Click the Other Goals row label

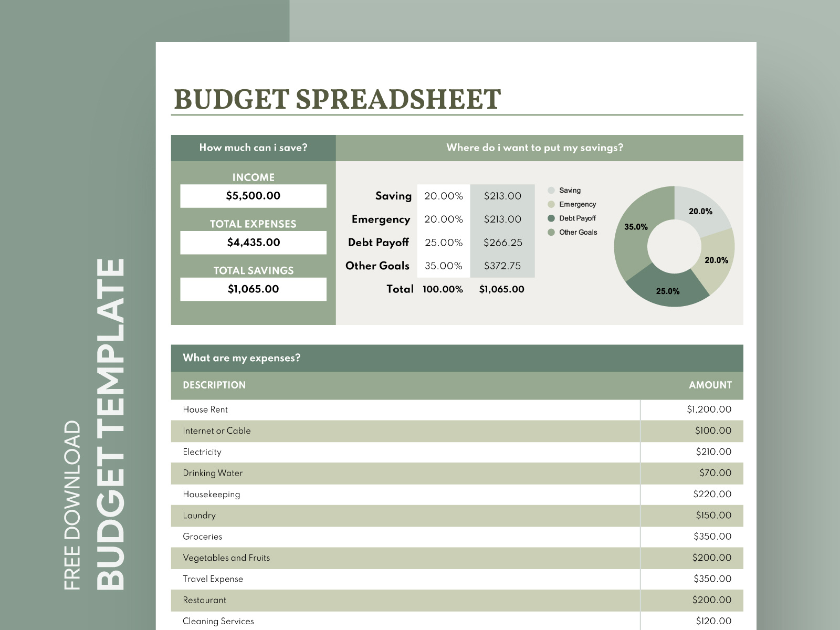pos(377,266)
